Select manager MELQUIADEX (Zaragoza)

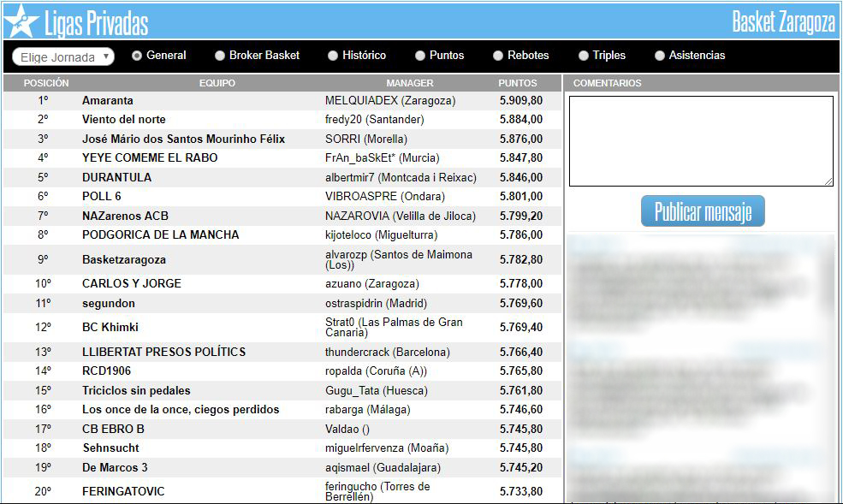(x=389, y=100)
